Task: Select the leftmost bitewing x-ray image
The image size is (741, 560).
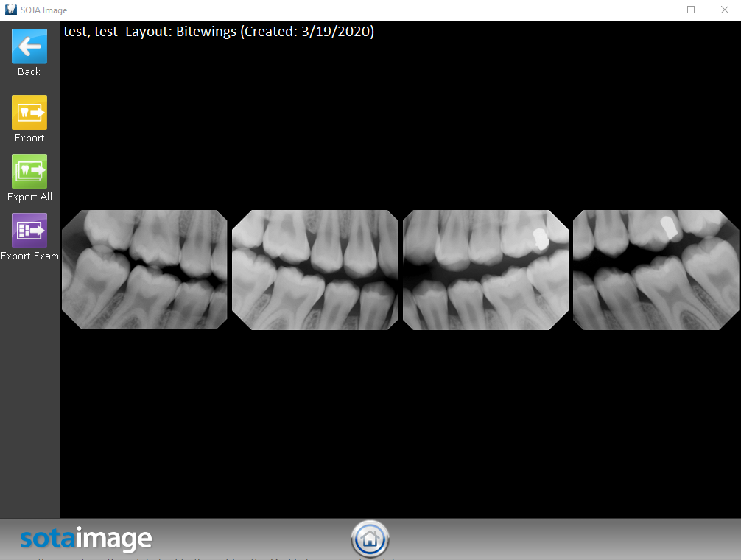Action: (x=144, y=270)
